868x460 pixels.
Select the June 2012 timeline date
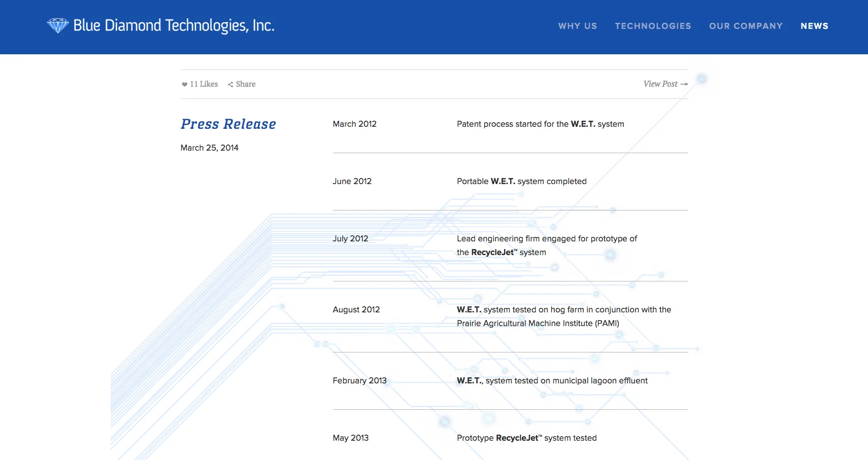coord(352,181)
